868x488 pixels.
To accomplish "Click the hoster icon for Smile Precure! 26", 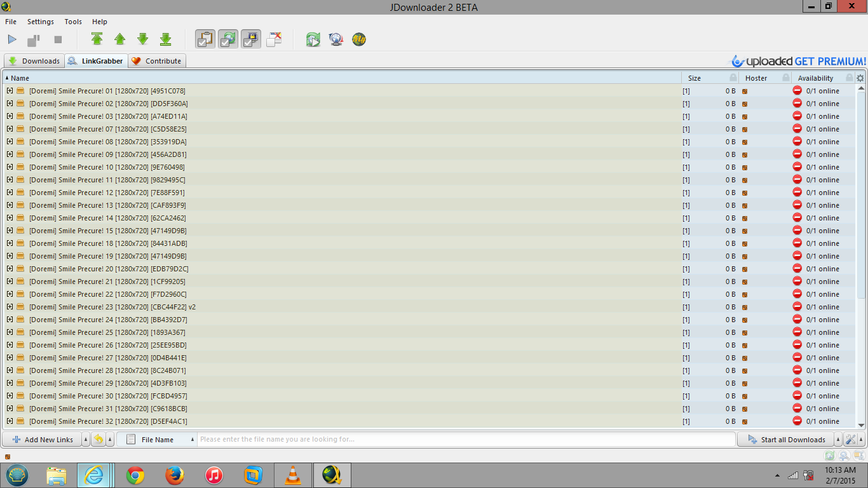I will (745, 345).
